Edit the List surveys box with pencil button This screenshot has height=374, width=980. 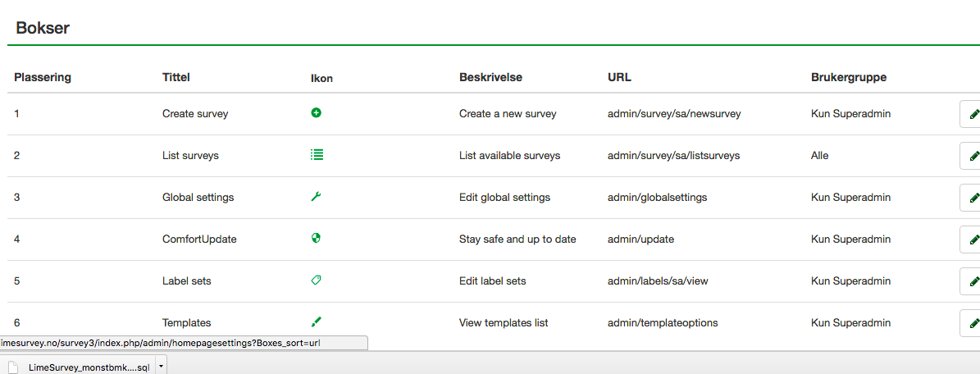(x=973, y=156)
